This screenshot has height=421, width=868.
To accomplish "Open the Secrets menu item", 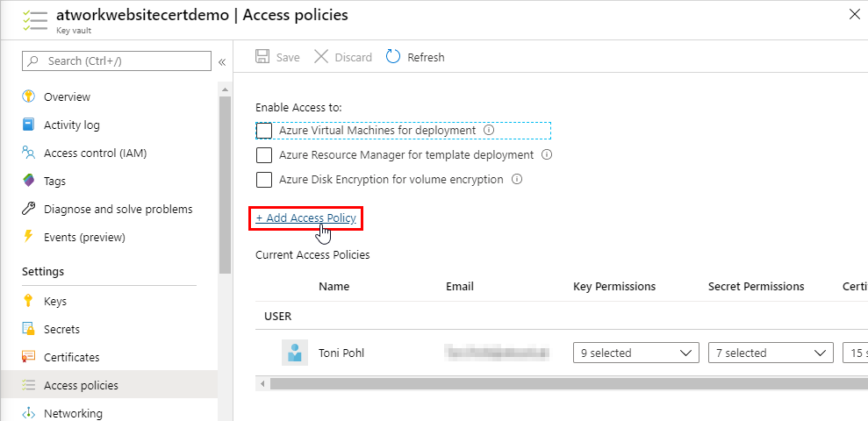I will (x=61, y=329).
